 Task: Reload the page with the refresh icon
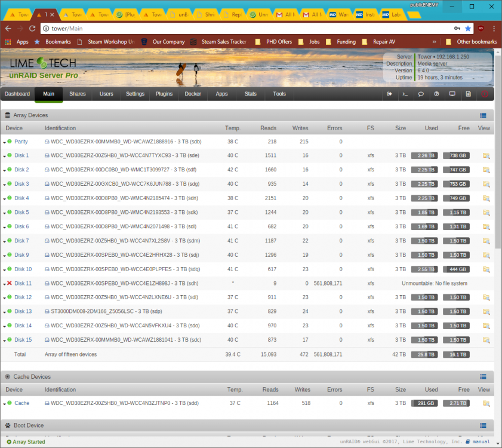coord(32,29)
